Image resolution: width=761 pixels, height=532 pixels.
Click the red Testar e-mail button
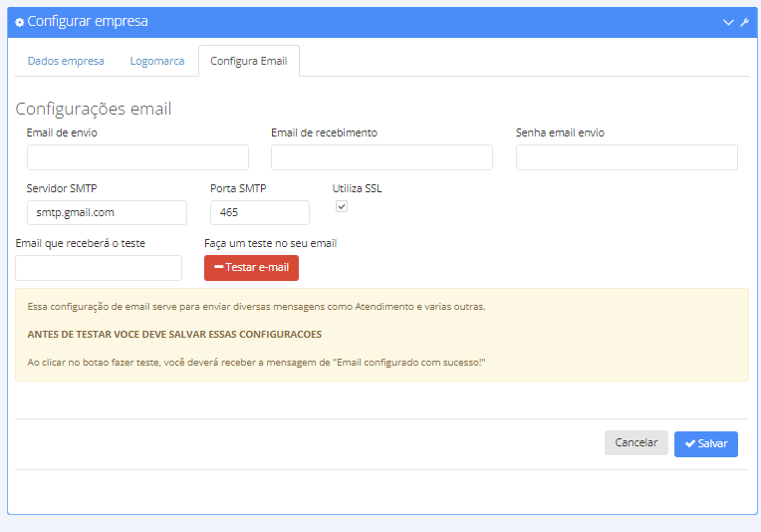click(251, 268)
